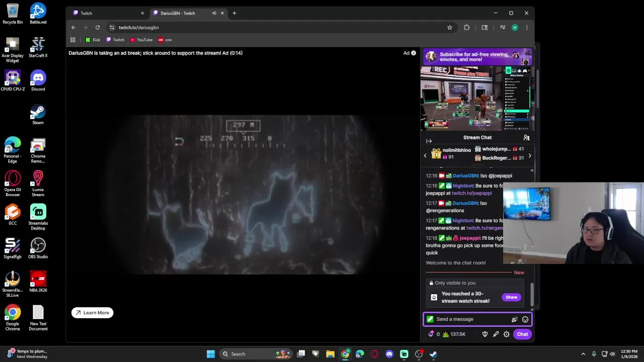
Task: Open the moderator shield tools icon
Action: (485, 334)
